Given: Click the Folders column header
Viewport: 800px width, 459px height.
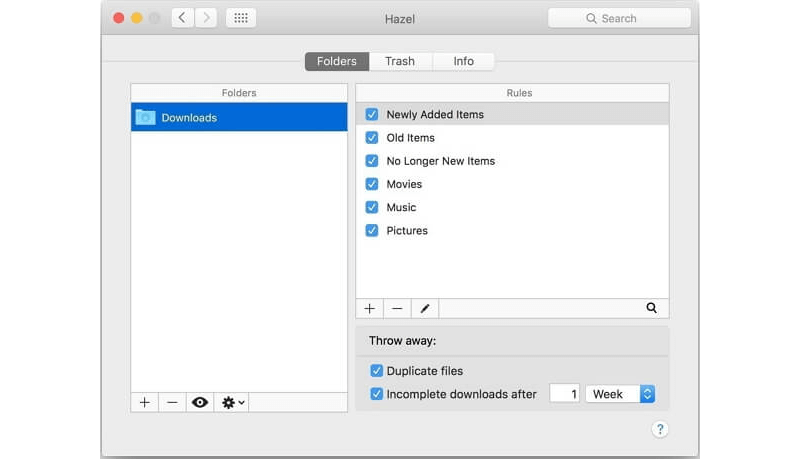Looking at the screenshot, I should 239,93.
